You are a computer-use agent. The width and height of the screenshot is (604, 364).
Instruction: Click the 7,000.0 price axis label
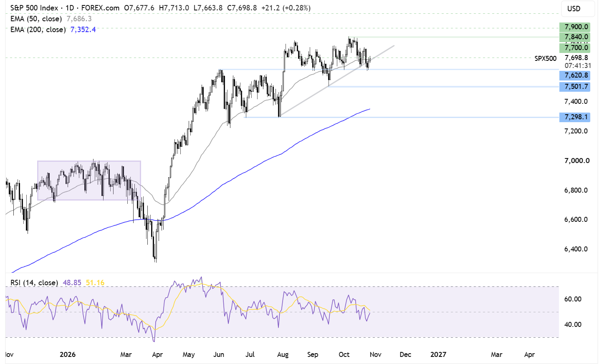tap(577, 161)
